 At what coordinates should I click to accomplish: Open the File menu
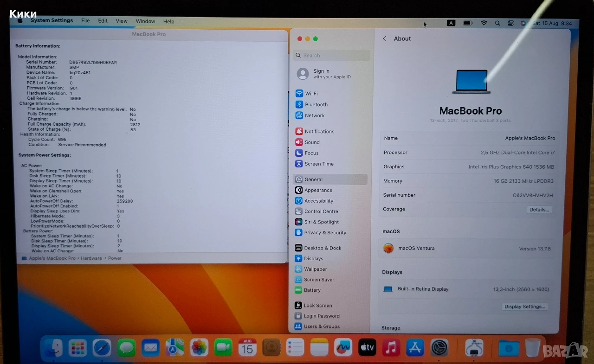[x=85, y=21]
